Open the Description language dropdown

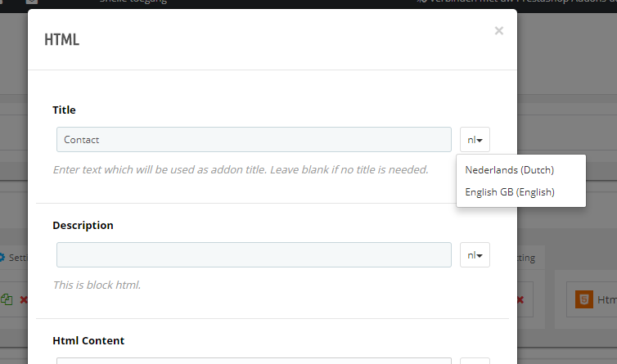pyautogui.click(x=475, y=255)
